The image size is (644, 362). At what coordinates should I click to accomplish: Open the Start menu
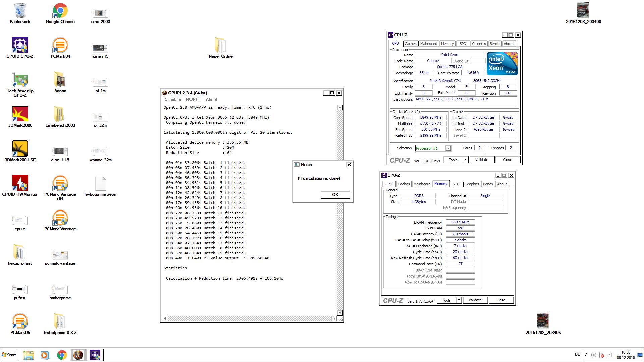click(9, 355)
